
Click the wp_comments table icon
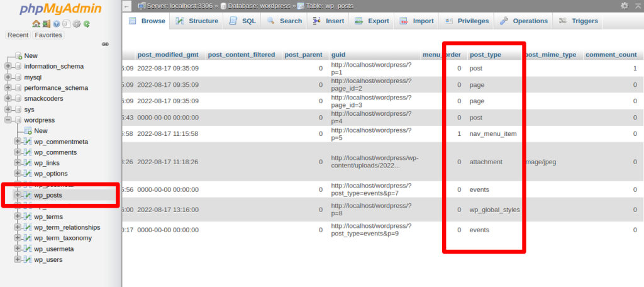(x=28, y=152)
